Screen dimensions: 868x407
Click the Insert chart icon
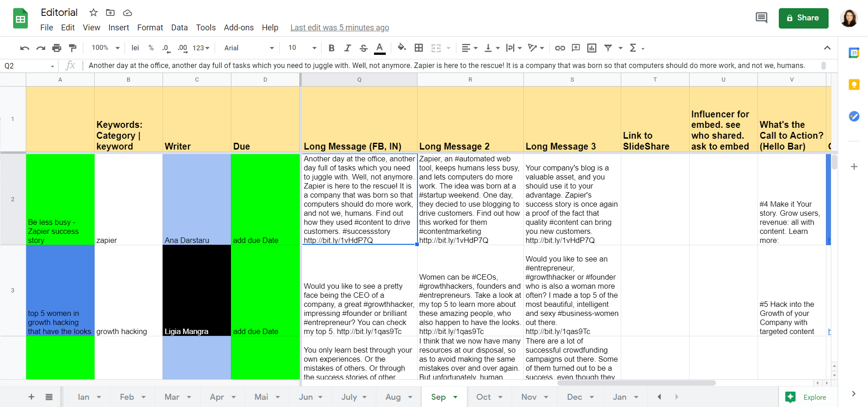(592, 48)
